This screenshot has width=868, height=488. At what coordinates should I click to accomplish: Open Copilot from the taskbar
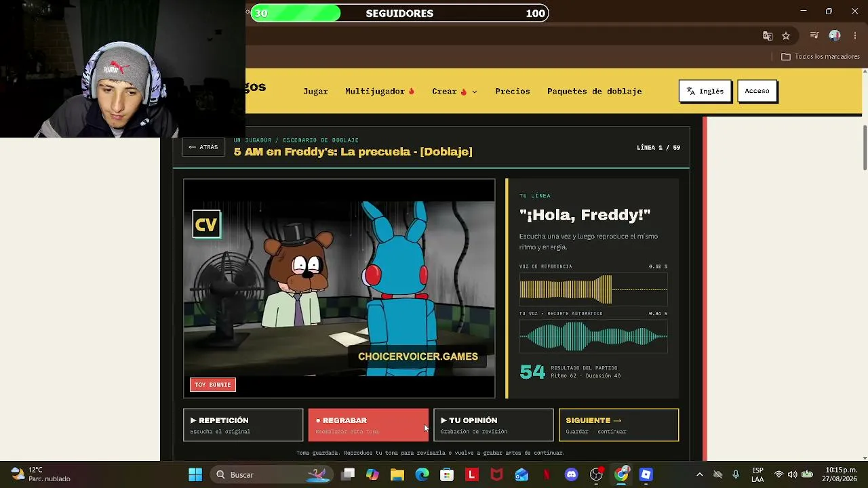coord(372,474)
